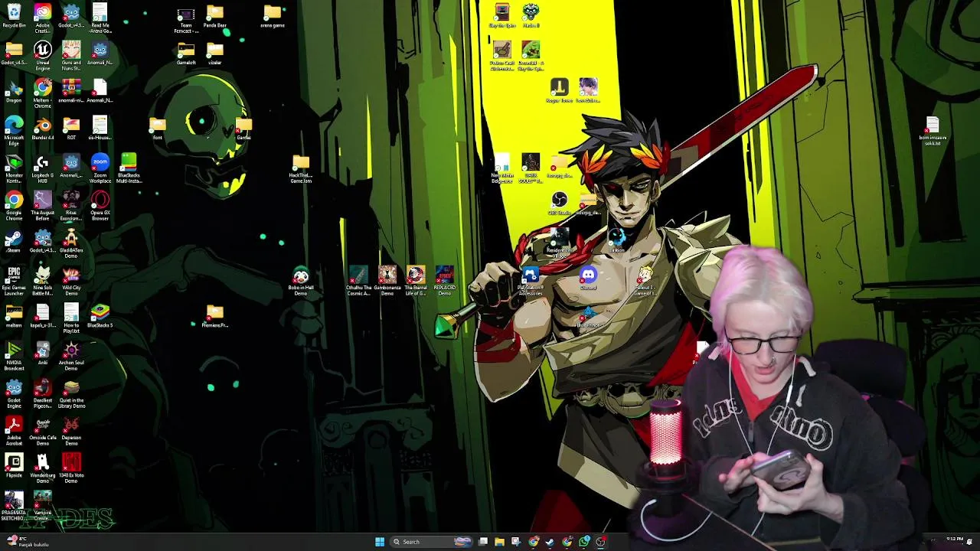Select Rogue Tower desktop icon
The image size is (980, 551).
tap(560, 90)
